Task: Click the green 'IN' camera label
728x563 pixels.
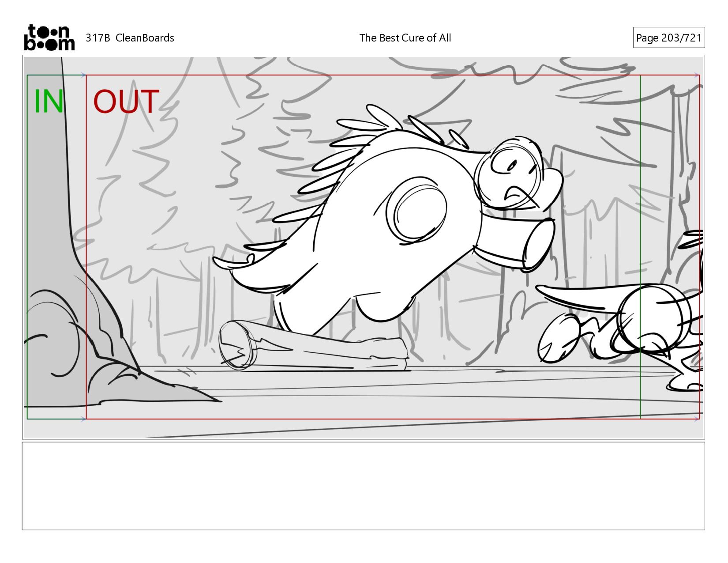Action: click(49, 102)
